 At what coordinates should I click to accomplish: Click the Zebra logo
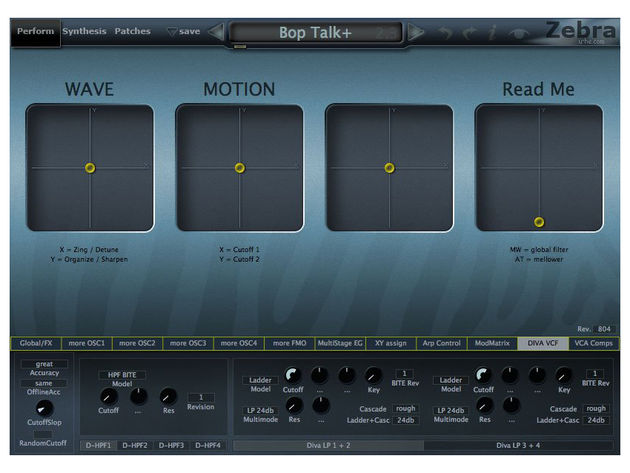[x=580, y=31]
